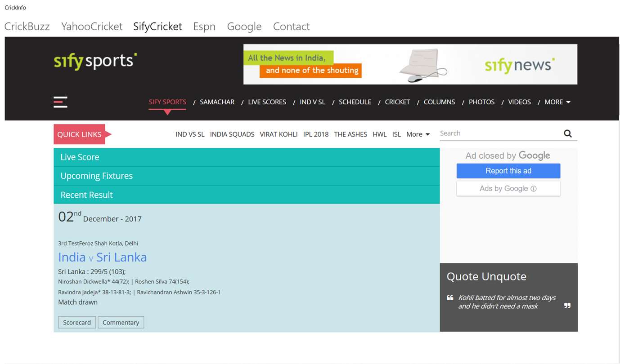Click '3rd TestFeroz Shah Kotla, Delhi' text

click(98, 244)
